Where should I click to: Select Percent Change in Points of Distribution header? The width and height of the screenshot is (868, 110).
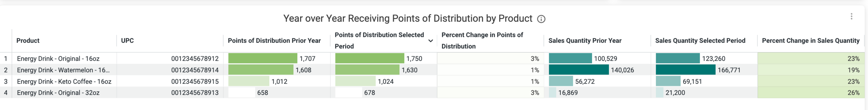(482, 41)
